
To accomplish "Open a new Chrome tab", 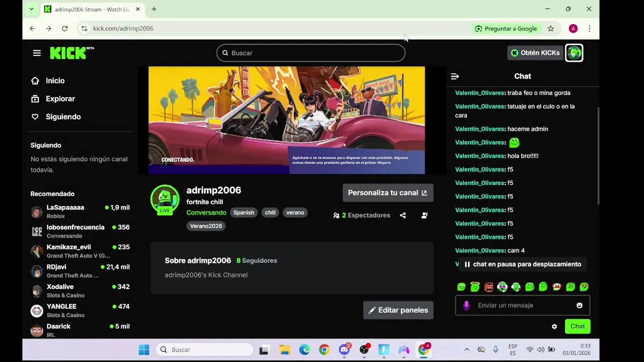I will click(154, 9).
